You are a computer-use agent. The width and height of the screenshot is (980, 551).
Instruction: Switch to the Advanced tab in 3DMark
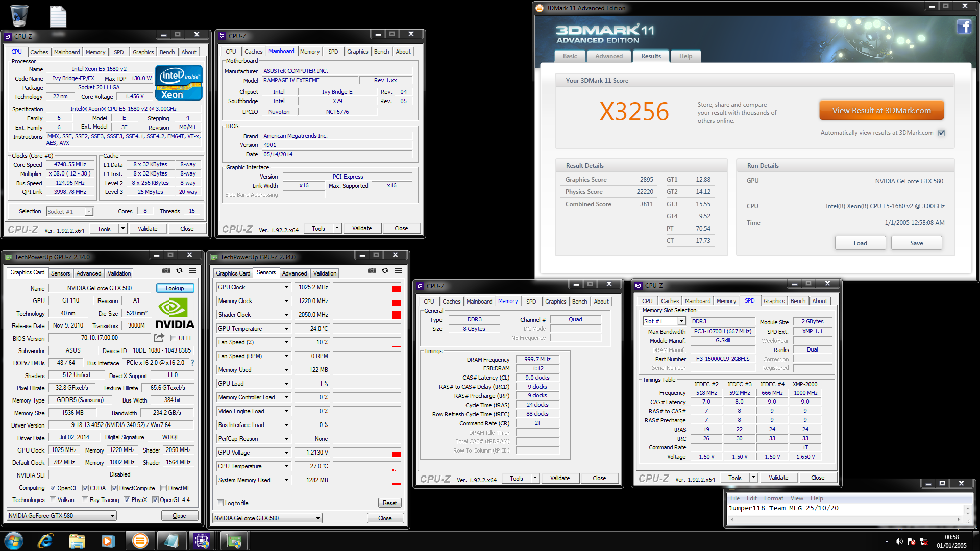pyautogui.click(x=608, y=56)
